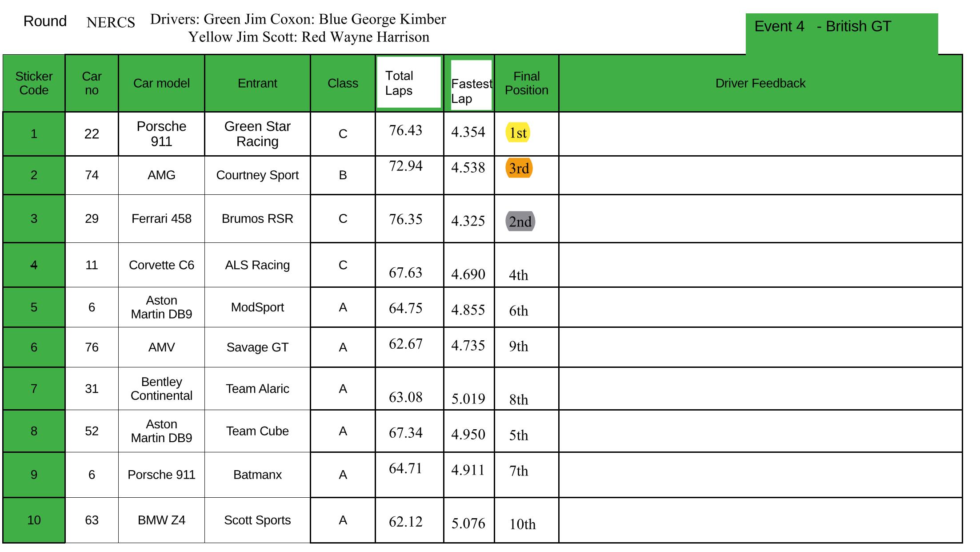Image resolution: width=980 pixels, height=552 pixels.
Task: Select the "Ferrari 458" car model cell
Action: (x=161, y=219)
